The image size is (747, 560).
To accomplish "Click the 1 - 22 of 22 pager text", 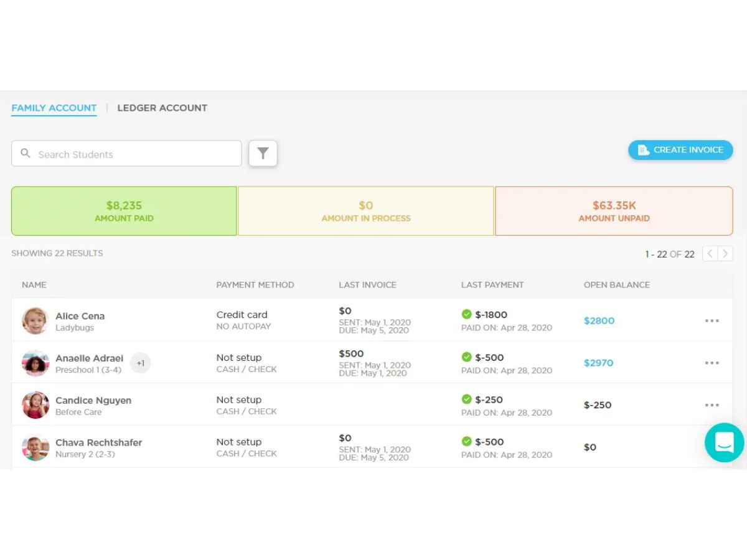I will (x=670, y=254).
